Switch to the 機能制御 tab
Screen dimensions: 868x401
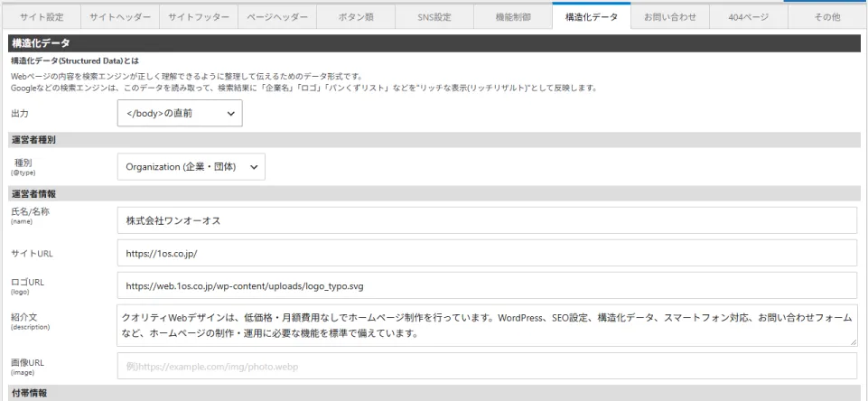point(513,17)
